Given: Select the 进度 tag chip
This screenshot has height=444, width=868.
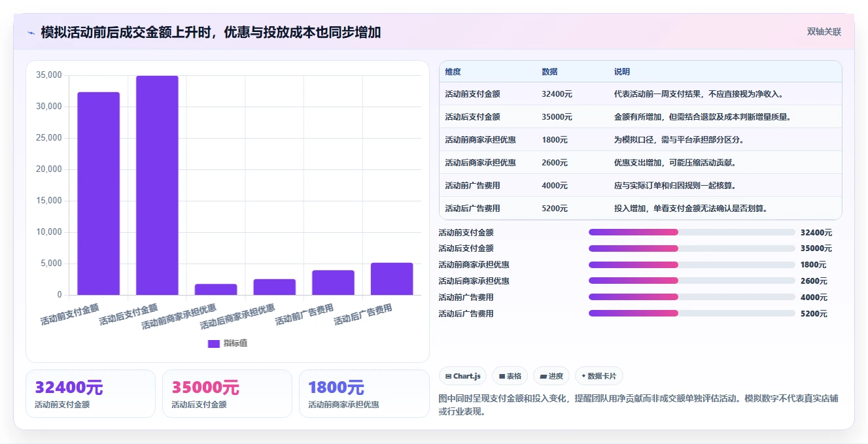Looking at the screenshot, I should [x=551, y=376].
